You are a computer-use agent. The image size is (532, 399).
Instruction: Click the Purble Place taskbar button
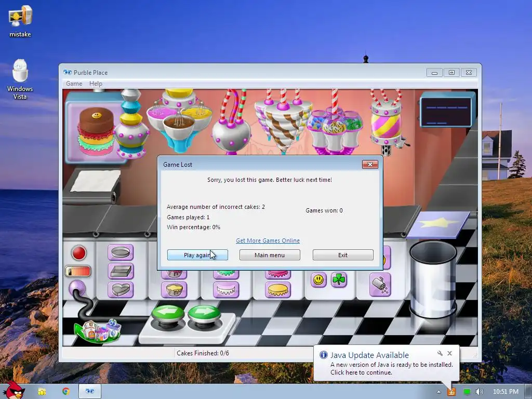[x=90, y=391]
